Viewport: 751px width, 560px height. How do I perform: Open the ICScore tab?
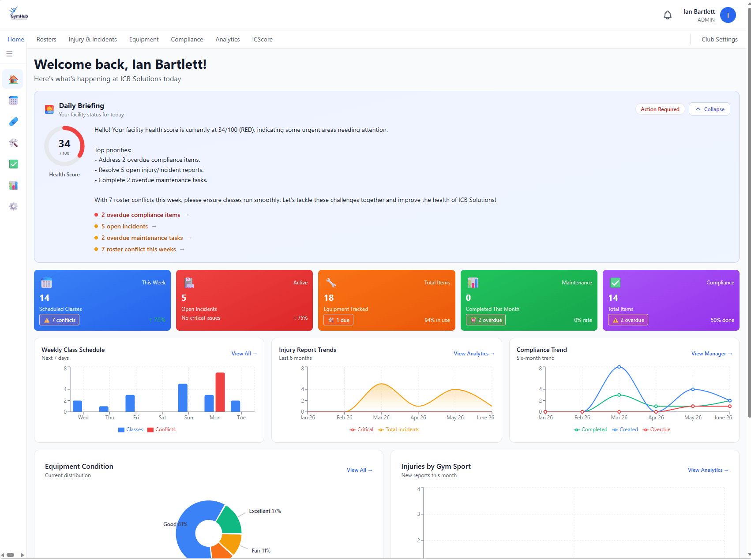click(x=262, y=39)
